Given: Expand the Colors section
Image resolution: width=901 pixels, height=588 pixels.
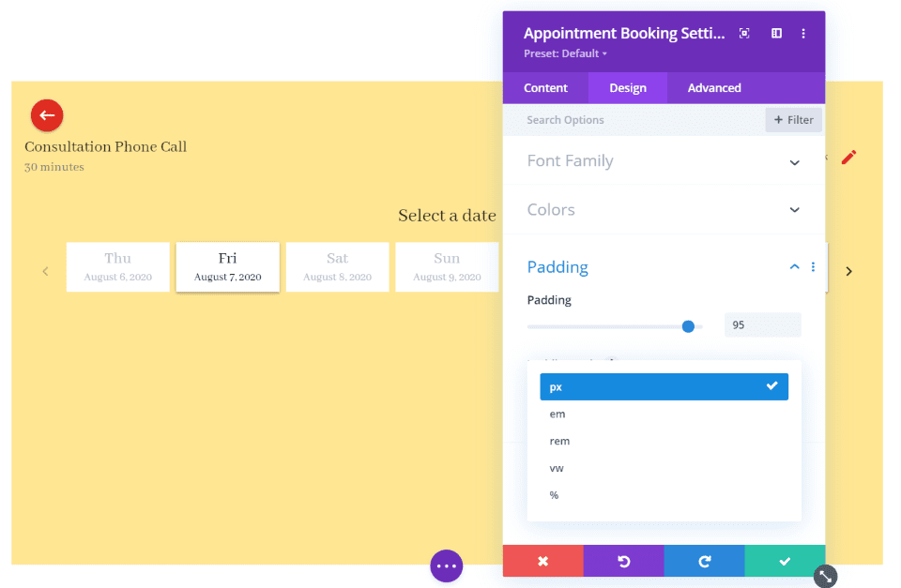Looking at the screenshot, I should [x=664, y=209].
